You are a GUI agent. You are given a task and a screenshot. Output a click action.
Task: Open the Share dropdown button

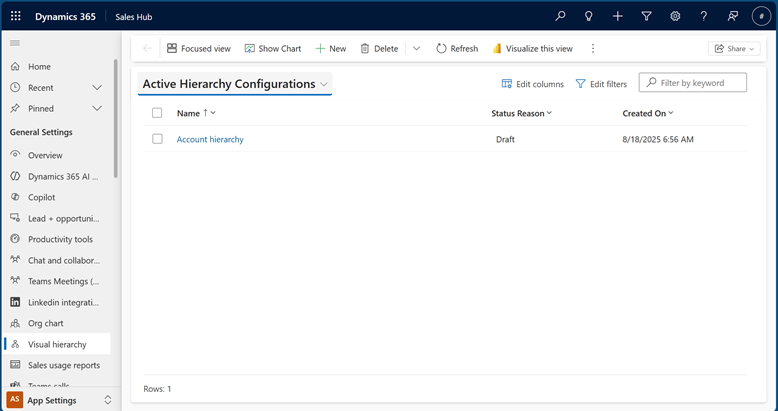734,48
